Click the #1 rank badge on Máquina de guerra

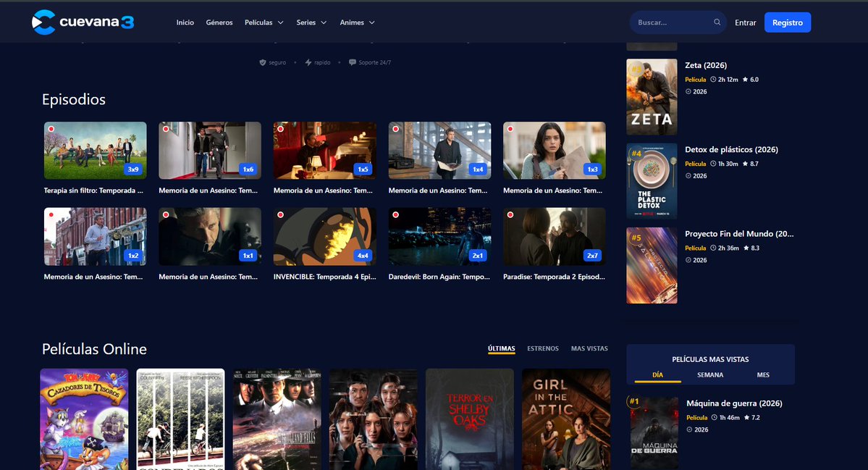(634, 401)
